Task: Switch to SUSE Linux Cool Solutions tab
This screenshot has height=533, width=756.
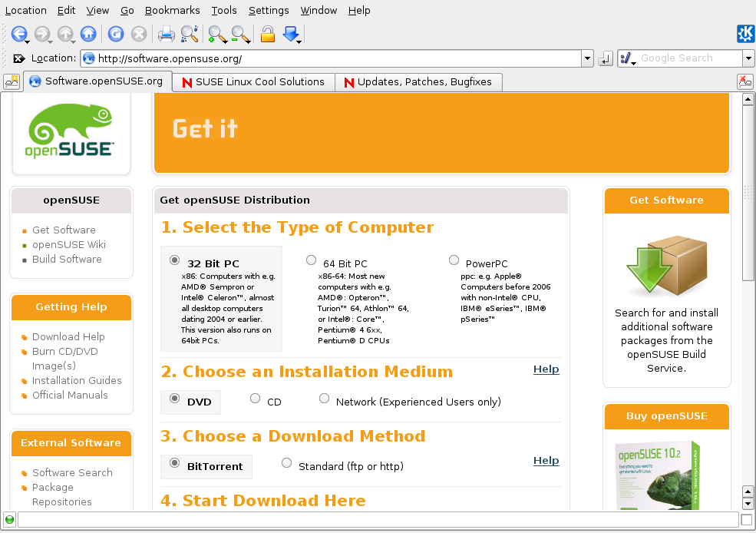Action: (253, 82)
